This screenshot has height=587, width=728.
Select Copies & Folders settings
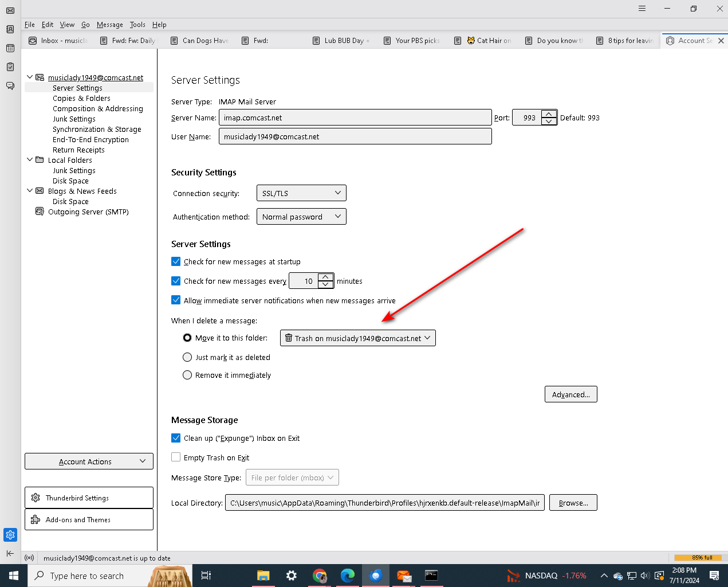click(81, 98)
